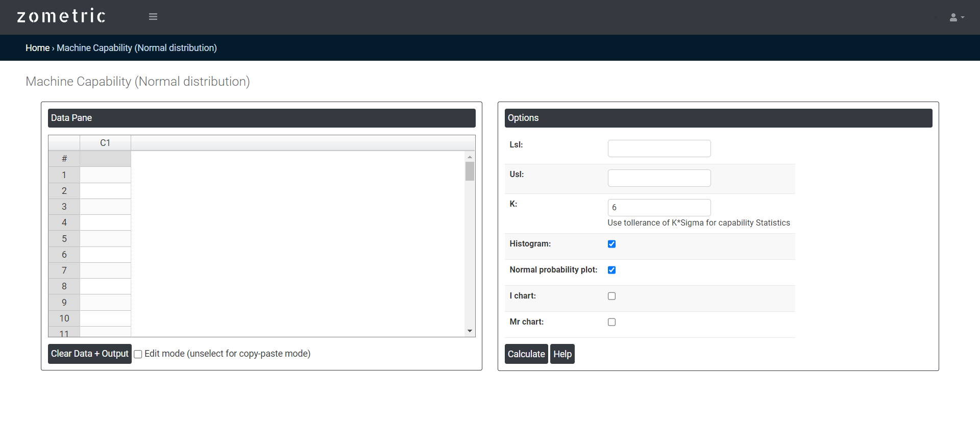Toggle Edit mode checkbox
Viewport: 980px width, 446px height.
[138, 354]
